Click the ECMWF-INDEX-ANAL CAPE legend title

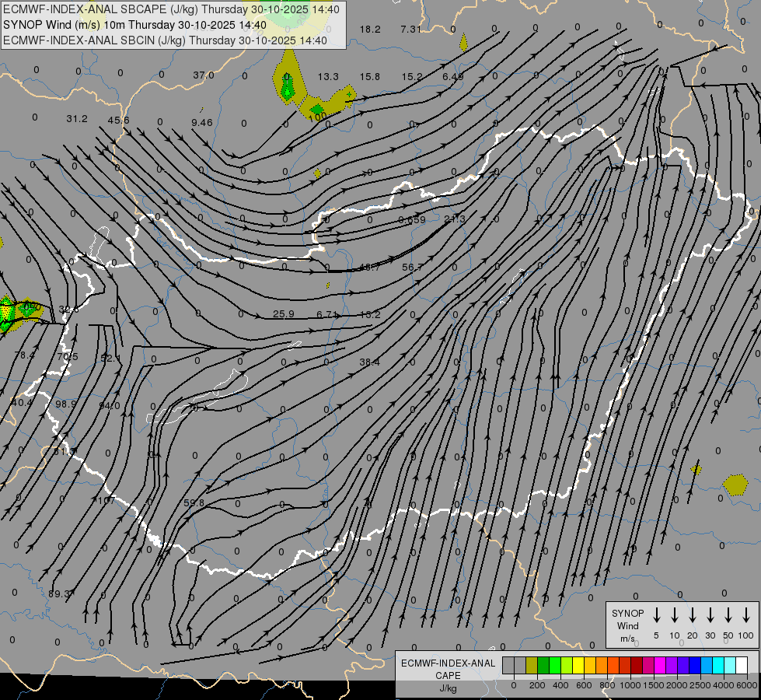point(448,669)
